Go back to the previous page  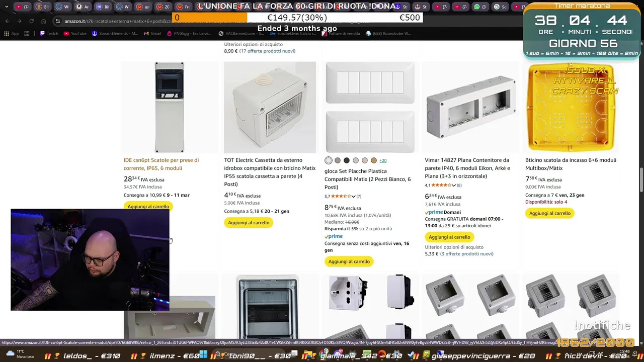[x=7, y=21]
